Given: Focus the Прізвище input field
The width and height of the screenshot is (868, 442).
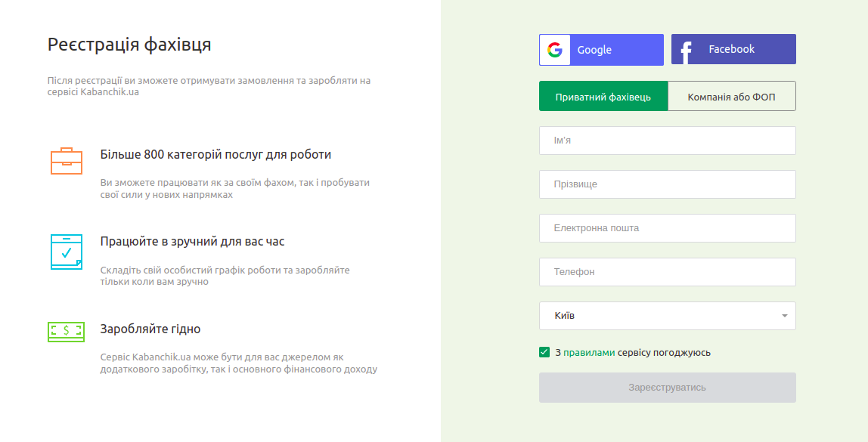Looking at the screenshot, I should click(667, 184).
